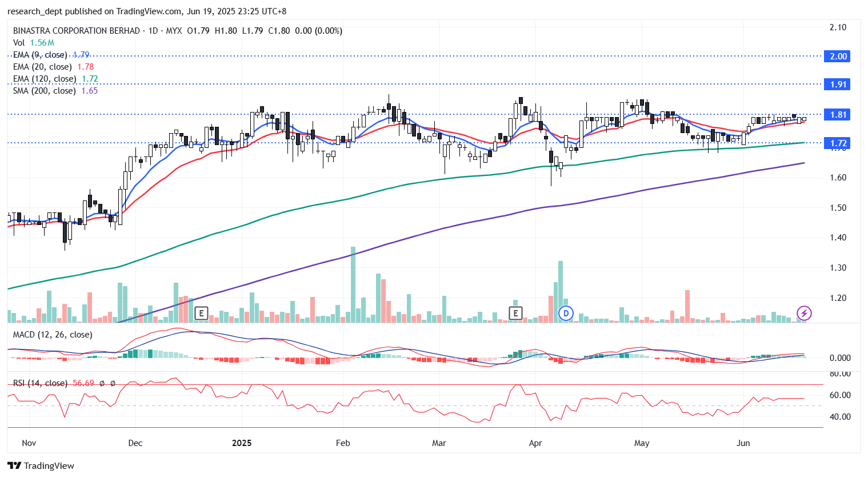This screenshot has width=868, height=478.
Task: Click the May label on the time axis
Action: 642,443
